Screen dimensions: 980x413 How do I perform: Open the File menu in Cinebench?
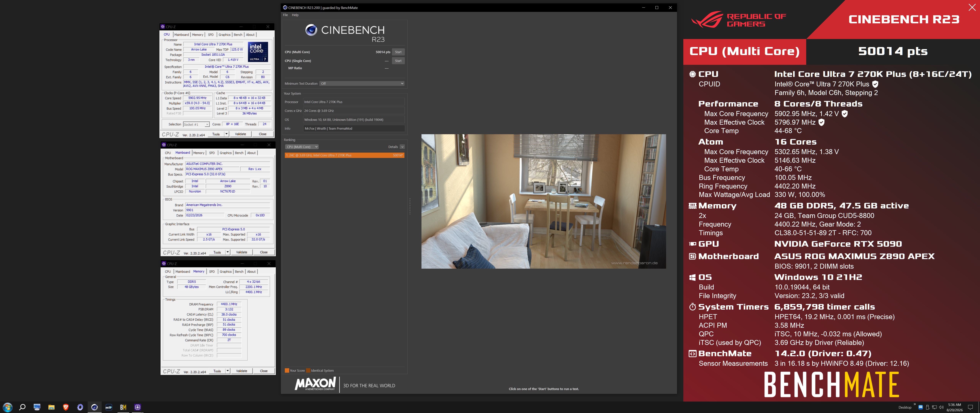pyautogui.click(x=285, y=15)
